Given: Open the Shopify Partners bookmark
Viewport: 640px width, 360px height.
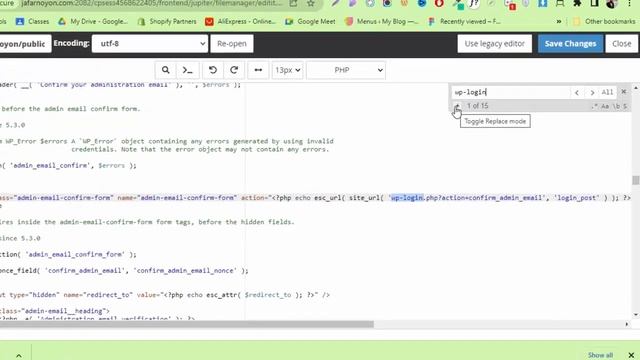Looking at the screenshot, I should (167, 21).
